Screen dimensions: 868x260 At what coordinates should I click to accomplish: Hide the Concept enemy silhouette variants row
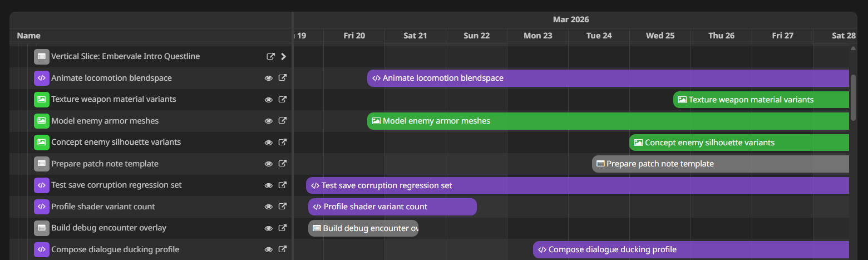tap(269, 143)
